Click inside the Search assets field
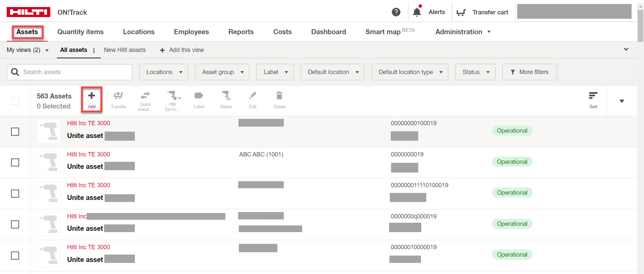 pos(69,72)
